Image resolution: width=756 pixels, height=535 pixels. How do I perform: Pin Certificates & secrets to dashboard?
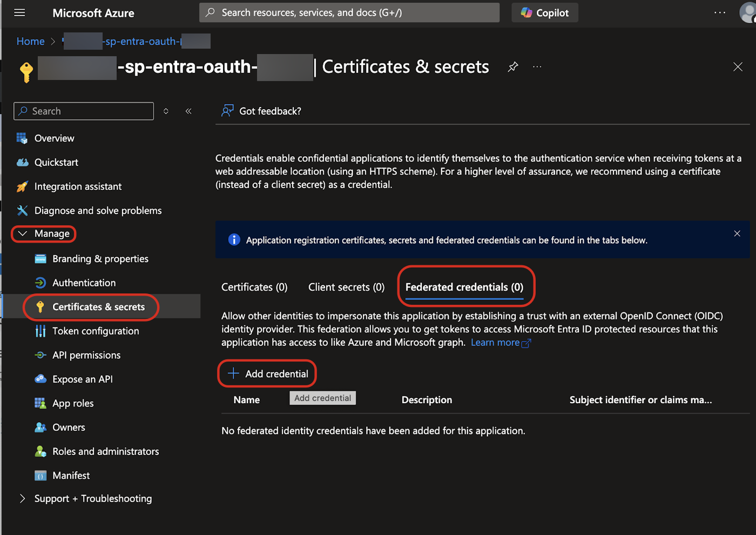pos(512,66)
